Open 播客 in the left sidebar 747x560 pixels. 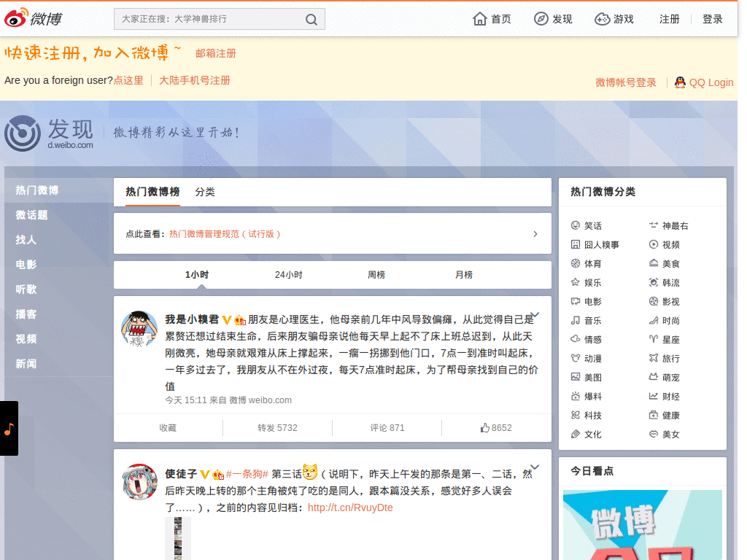pyautogui.click(x=26, y=314)
